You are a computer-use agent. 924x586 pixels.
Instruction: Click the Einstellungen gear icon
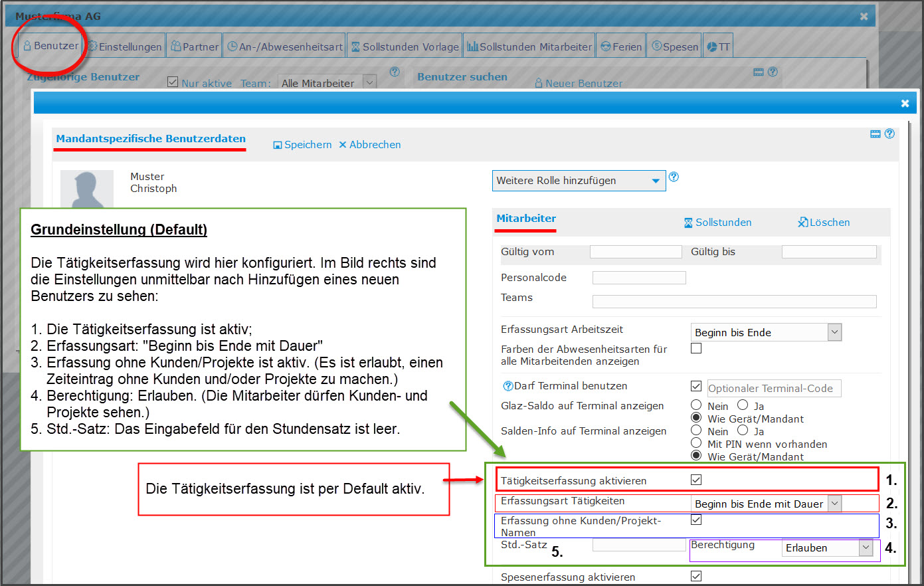click(93, 47)
